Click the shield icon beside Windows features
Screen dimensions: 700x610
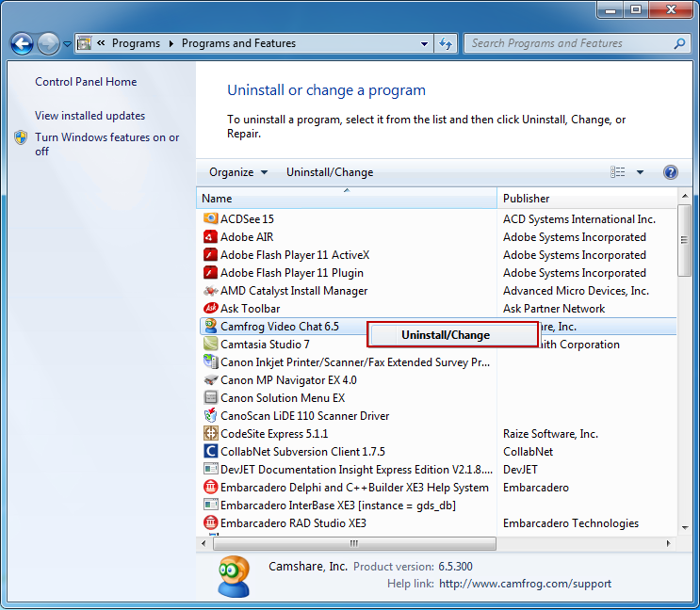(x=21, y=137)
